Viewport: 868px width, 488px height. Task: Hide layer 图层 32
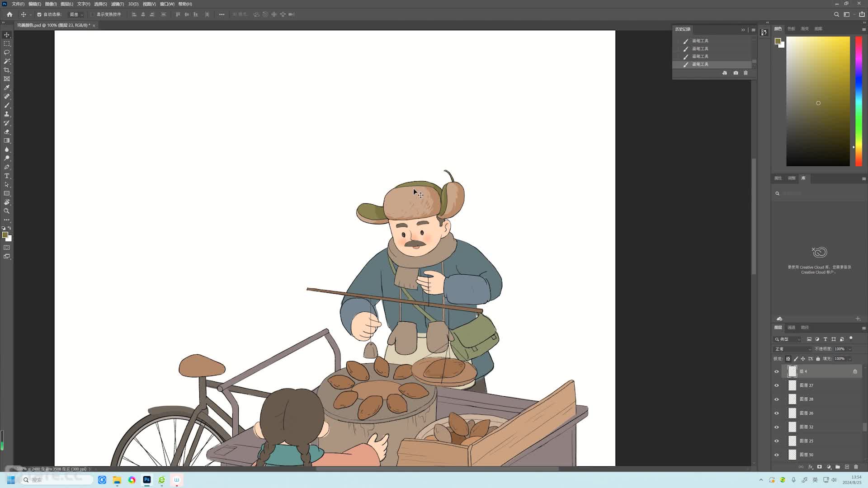coord(777,427)
